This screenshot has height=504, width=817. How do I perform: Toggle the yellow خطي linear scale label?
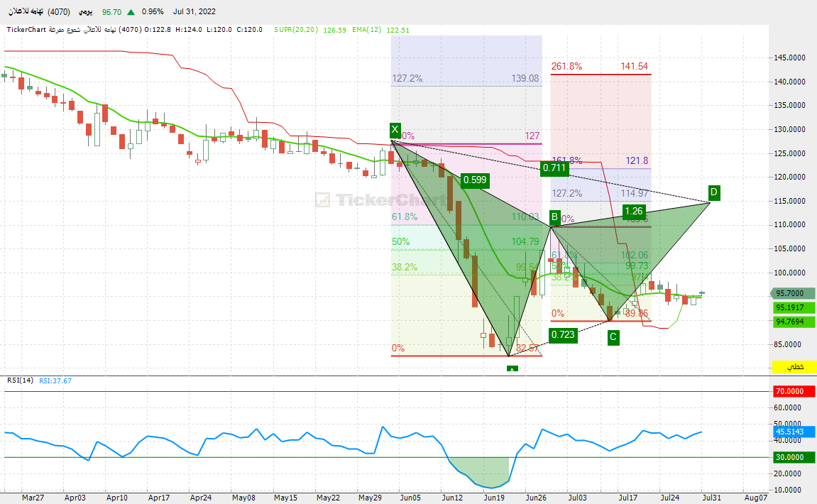click(x=794, y=367)
